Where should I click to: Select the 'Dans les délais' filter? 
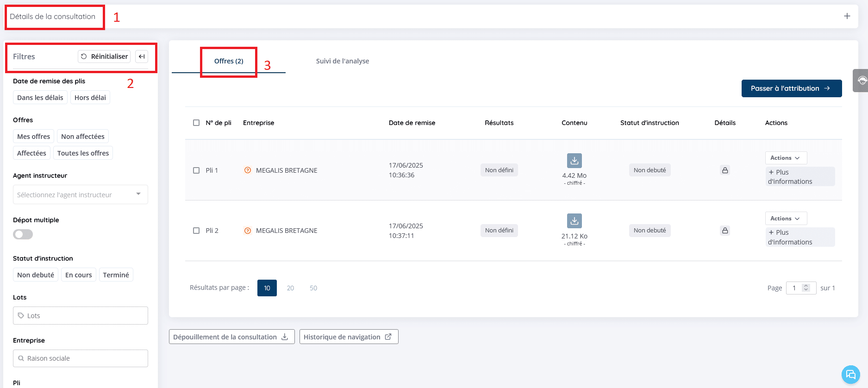click(40, 98)
